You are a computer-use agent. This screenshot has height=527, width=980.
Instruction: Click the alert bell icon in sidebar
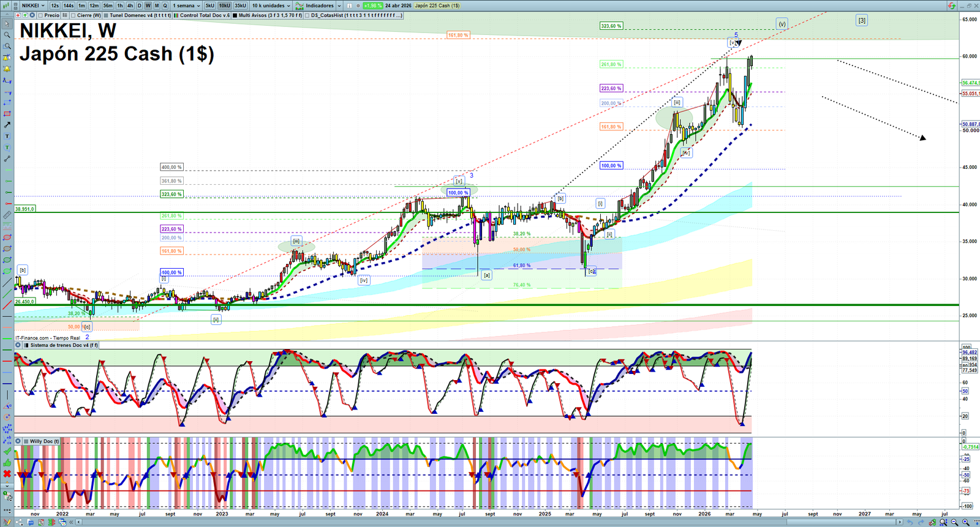pyautogui.click(x=7, y=69)
